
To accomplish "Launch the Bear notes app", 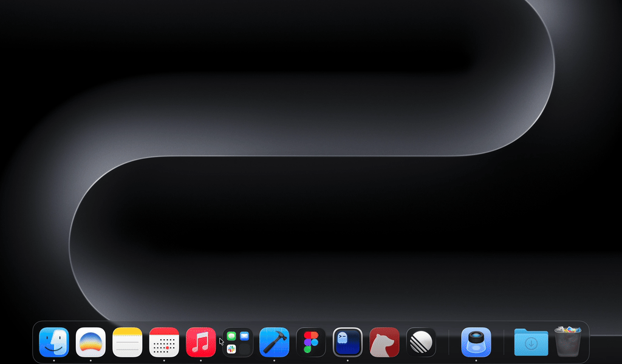I will pyautogui.click(x=384, y=342).
